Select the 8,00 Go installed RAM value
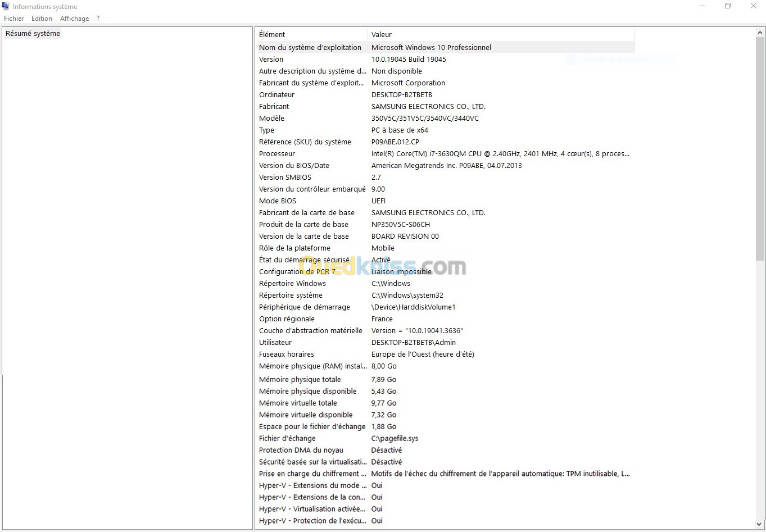Image resolution: width=766 pixels, height=532 pixels. coord(384,366)
